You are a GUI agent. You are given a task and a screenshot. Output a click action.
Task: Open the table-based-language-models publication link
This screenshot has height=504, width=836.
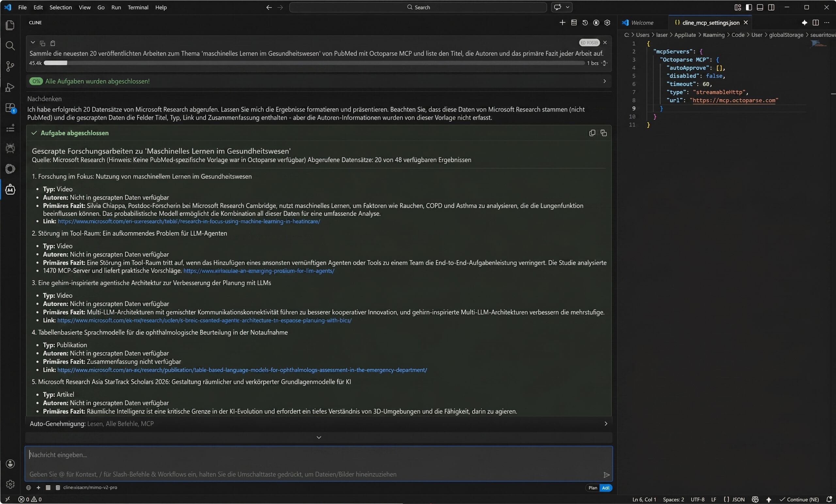pyautogui.click(x=242, y=370)
